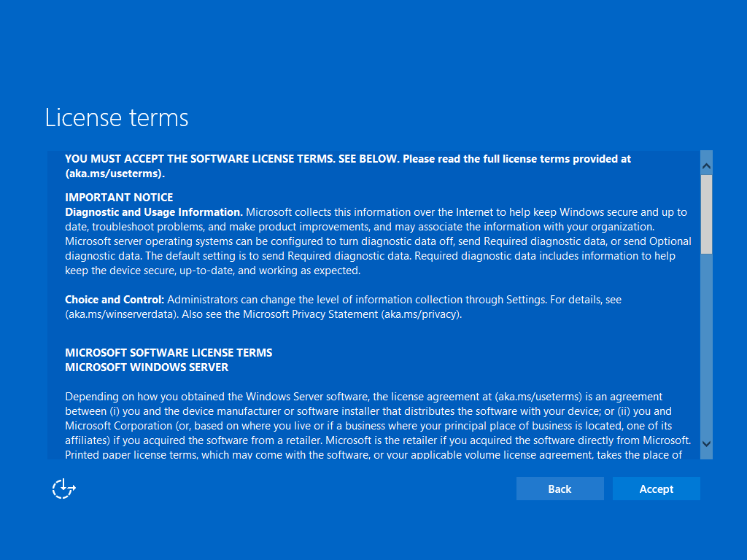Click the Accept button
This screenshot has width=747, height=560.
(x=656, y=489)
